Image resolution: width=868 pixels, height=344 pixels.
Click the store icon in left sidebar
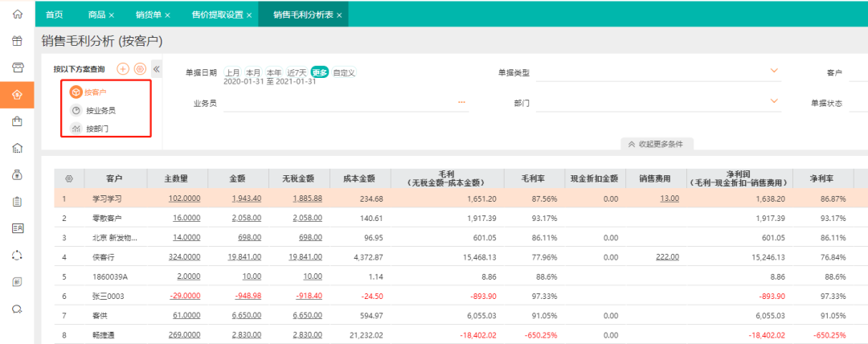click(x=17, y=68)
